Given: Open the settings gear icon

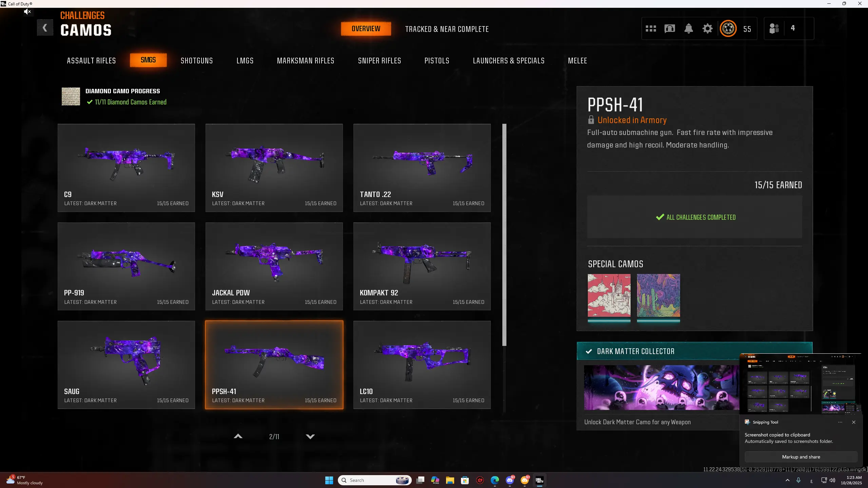Looking at the screenshot, I should tap(707, 28).
